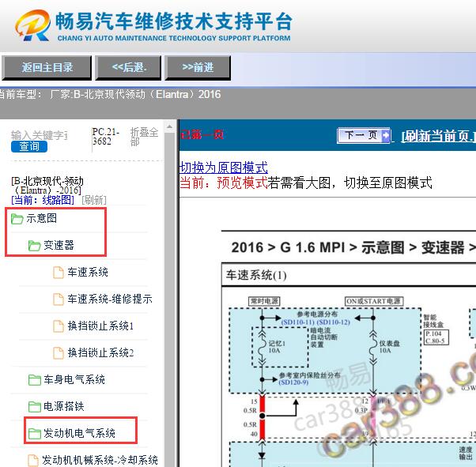The height and width of the screenshot is (467, 476).
Task: Click the 换挡锁止系统2 document icon
Action: (59, 353)
